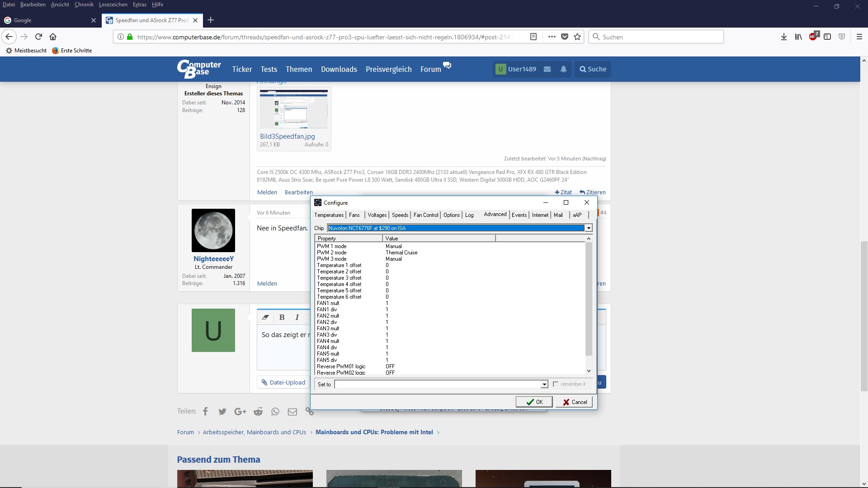Reload the current page

coord(38,37)
